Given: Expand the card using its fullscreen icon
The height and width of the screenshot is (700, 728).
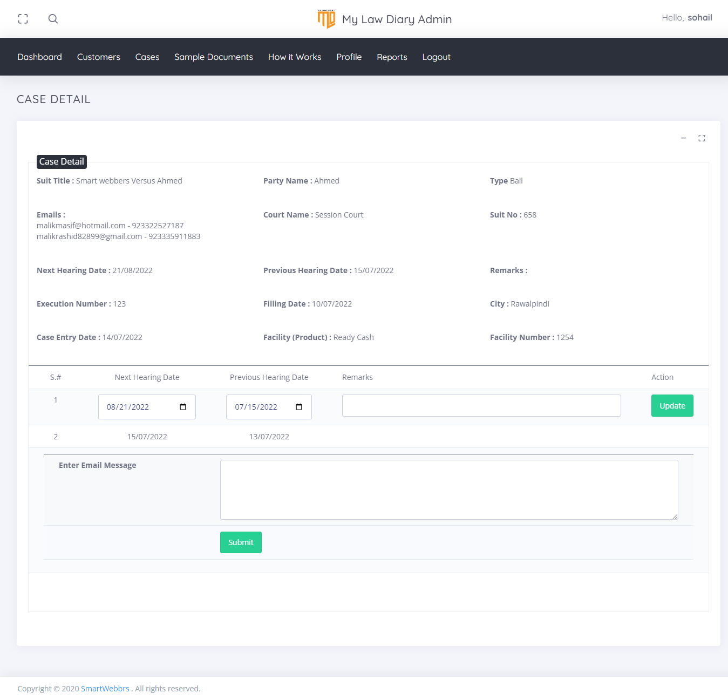Looking at the screenshot, I should pyautogui.click(x=702, y=138).
